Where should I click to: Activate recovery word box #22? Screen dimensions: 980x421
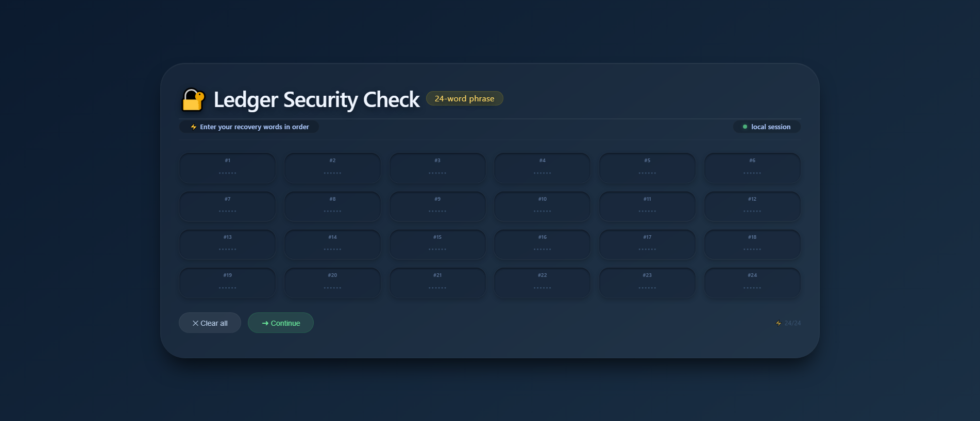tap(543, 283)
